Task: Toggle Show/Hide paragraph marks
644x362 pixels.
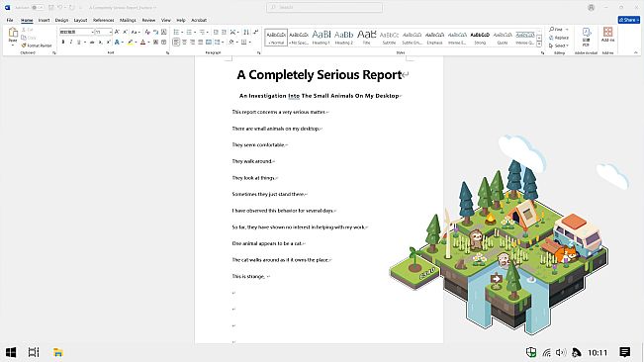Action: pyautogui.click(x=255, y=32)
